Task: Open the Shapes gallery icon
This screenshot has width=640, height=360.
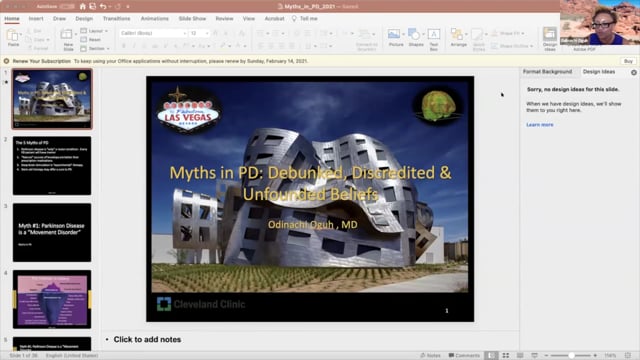Action: tap(414, 34)
